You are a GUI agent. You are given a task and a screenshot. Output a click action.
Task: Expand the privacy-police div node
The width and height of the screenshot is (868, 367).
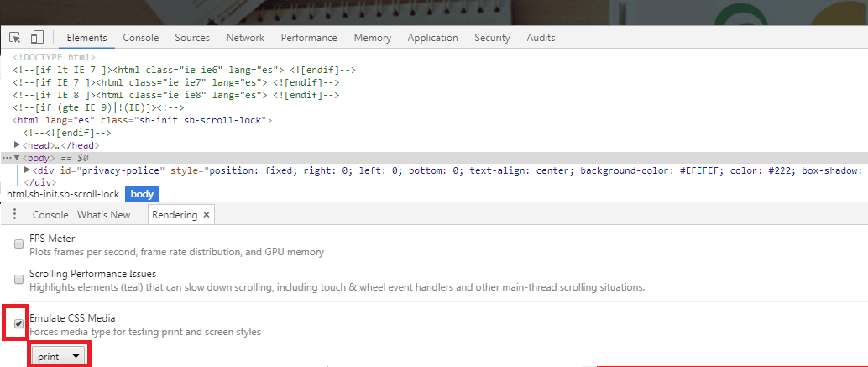[x=28, y=170]
